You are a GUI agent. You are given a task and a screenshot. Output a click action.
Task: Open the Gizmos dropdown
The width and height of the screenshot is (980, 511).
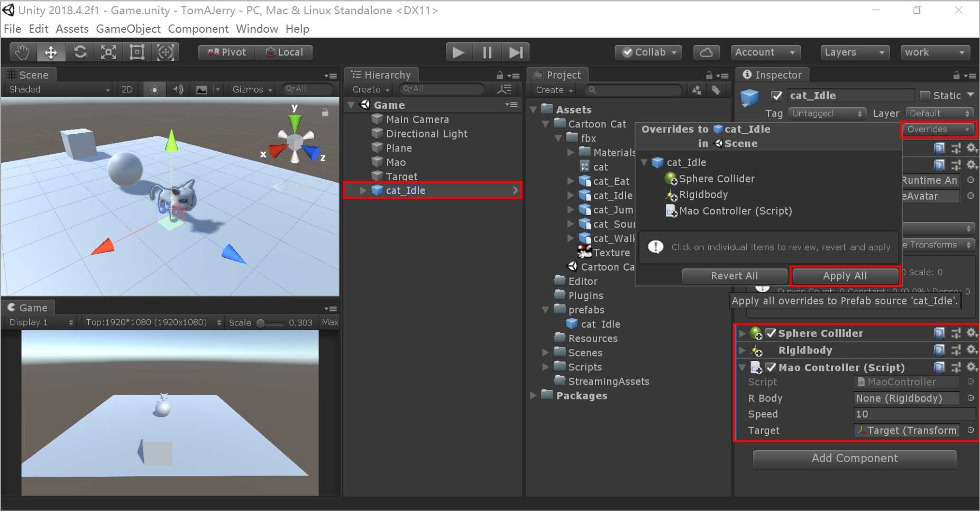[252, 89]
